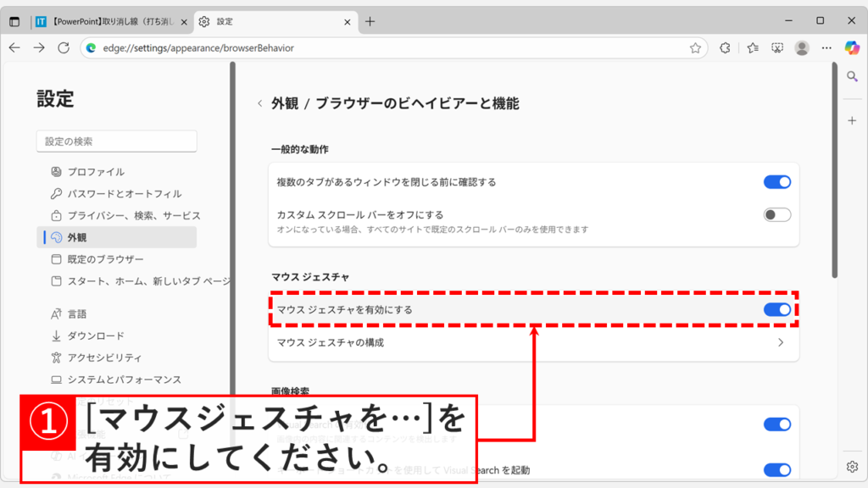The width and height of the screenshot is (868, 488).
Task: Click the Edge browser profile avatar icon
Action: click(802, 48)
